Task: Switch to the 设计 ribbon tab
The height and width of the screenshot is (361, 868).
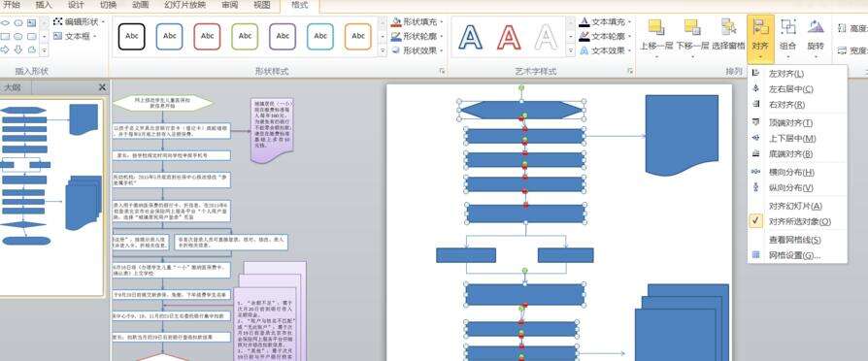Action: tap(76, 5)
